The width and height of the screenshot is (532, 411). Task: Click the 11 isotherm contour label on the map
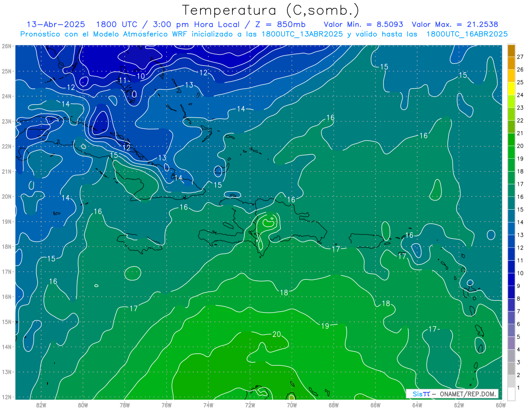click(x=123, y=81)
